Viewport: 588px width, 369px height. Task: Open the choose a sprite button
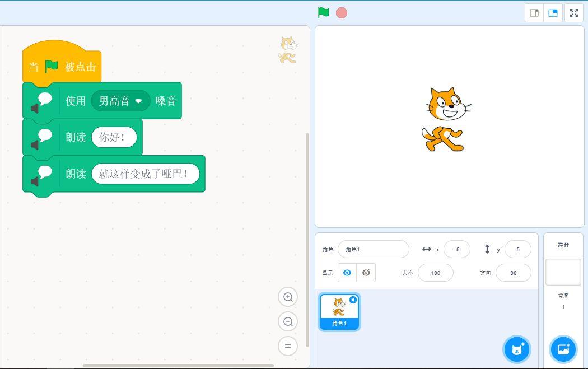click(x=517, y=349)
